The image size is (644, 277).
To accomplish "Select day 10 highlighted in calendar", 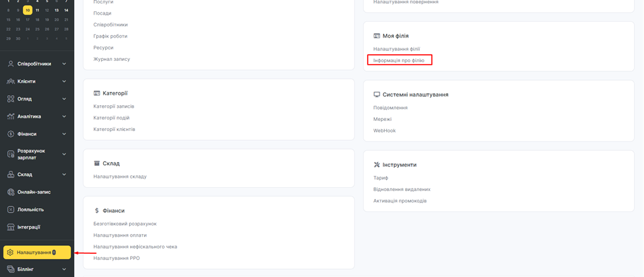I will coord(27,11).
